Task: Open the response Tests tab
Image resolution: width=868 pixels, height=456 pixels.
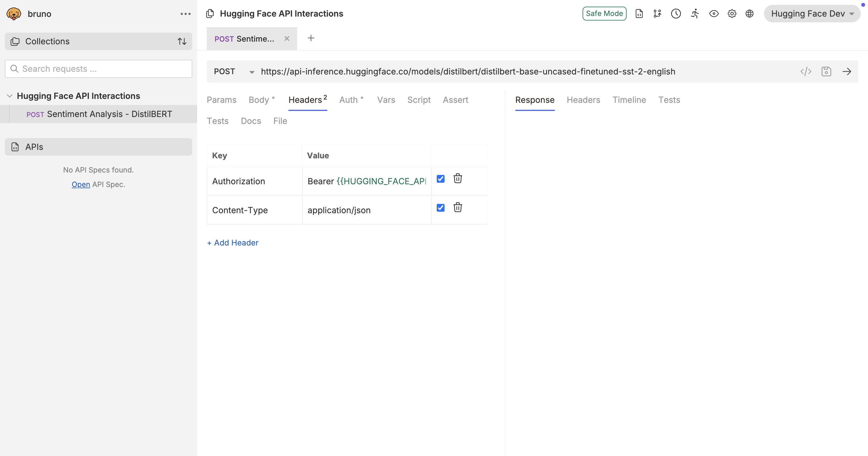Action: click(x=669, y=100)
